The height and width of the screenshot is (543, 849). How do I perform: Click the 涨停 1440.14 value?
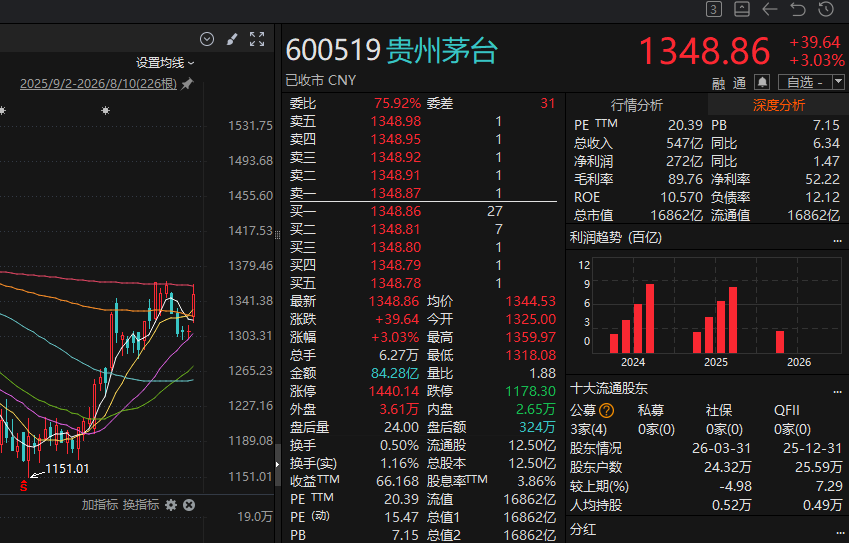coord(394,391)
